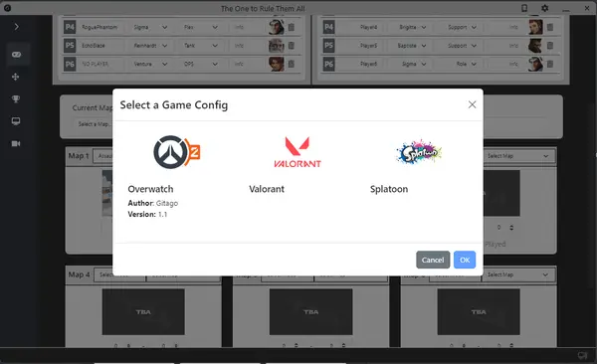This screenshot has width=597, height=364.
Task: Click the EchoBlaze player name field
Action: (x=102, y=46)
